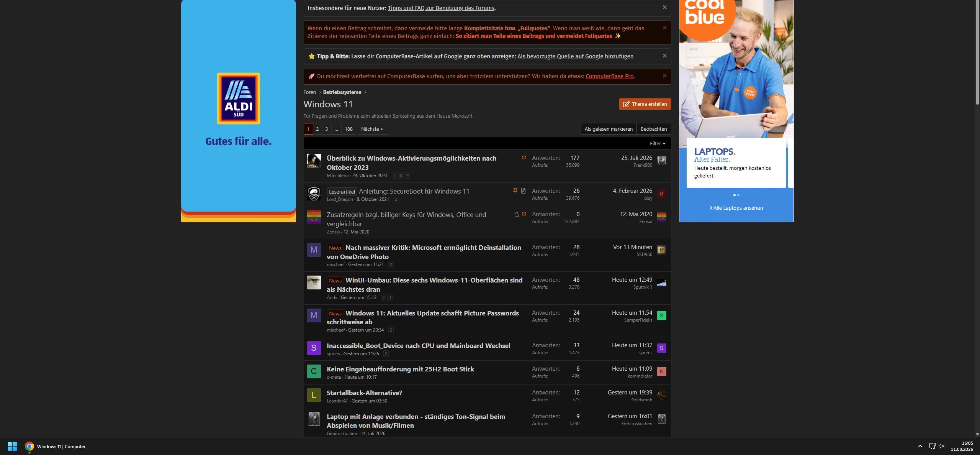
Task: Open Betriebssysteme breadcrumb link
Action: click(x=342, y=92)
